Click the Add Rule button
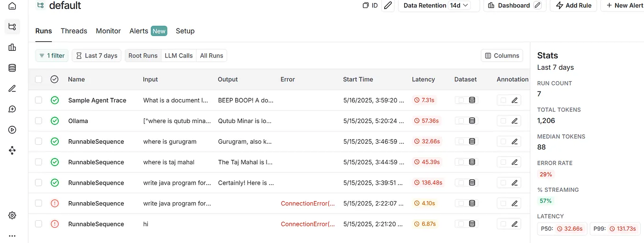Image resolution: width=644 pixels, height=243 pixels. coord(573,6)
